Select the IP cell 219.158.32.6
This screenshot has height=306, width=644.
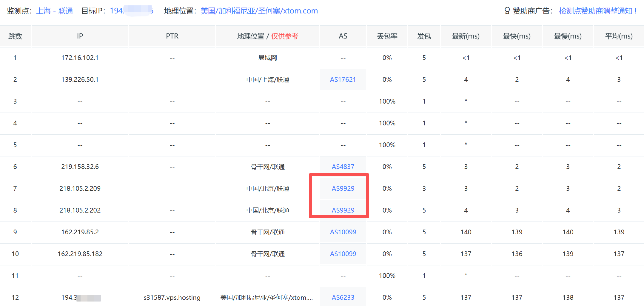point(80,167)
